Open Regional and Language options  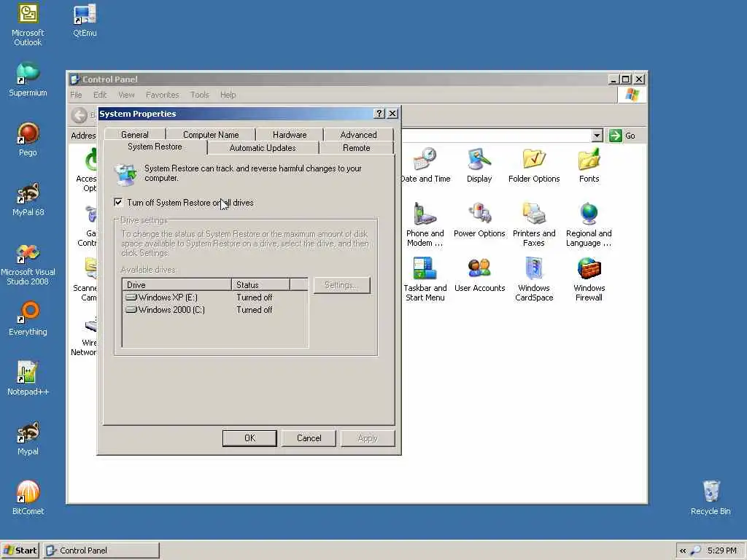pos(589,225)
